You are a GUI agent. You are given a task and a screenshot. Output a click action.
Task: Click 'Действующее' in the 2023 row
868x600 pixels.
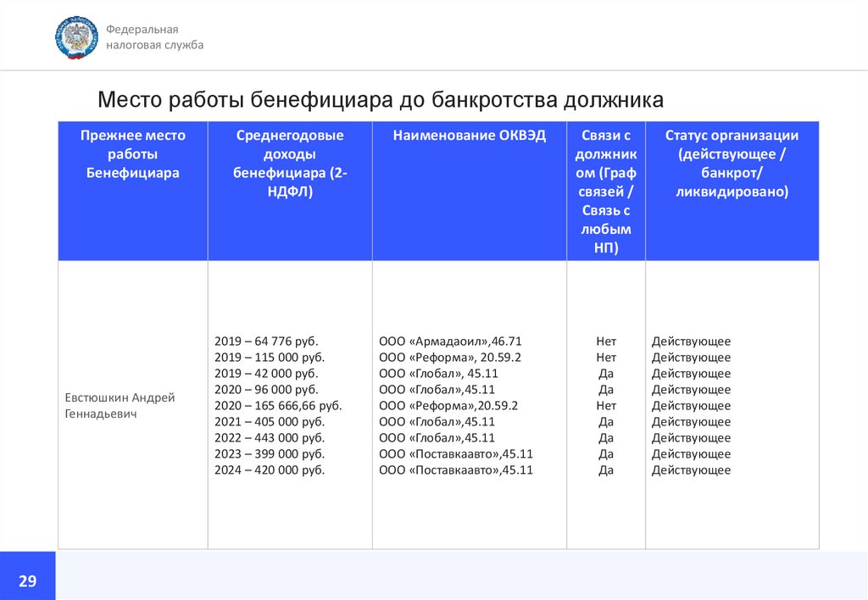pos(691,454)
